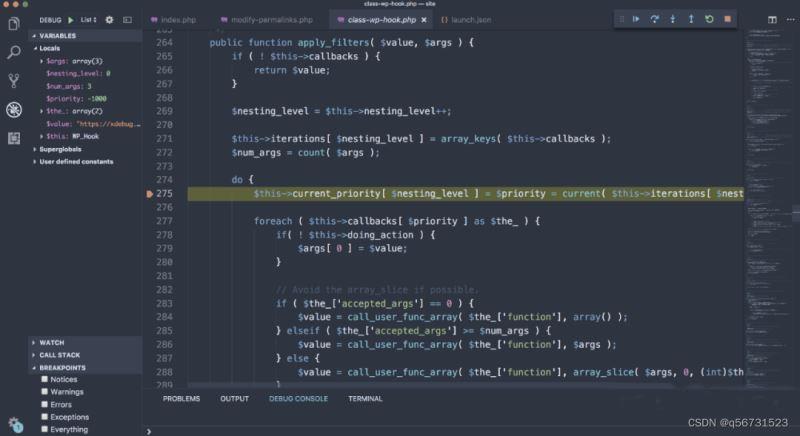Open the Source Control view

click(x=14, y=81)
